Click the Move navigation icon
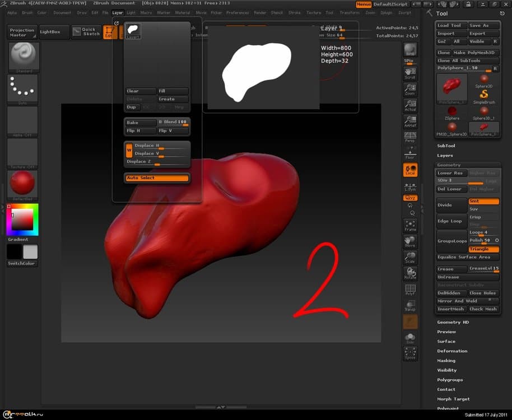This screenshot has width=512, height=420. point(410,241)
